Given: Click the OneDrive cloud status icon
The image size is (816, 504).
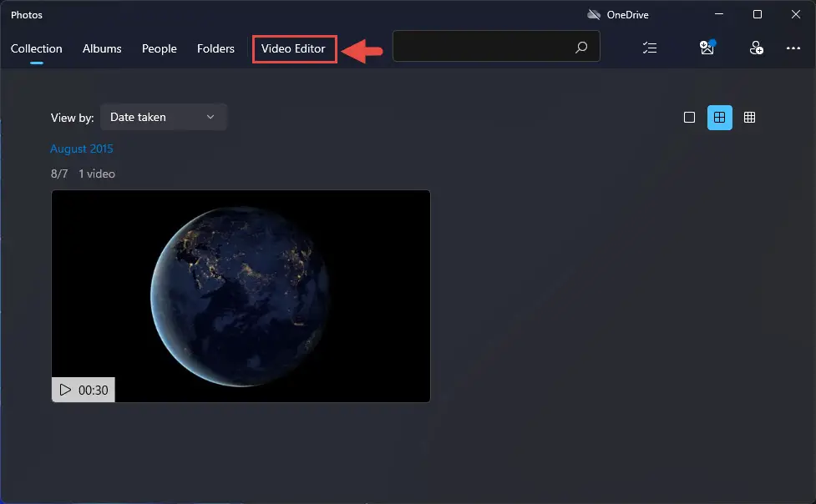Looking at the screenshot, I should pos(594,14).
